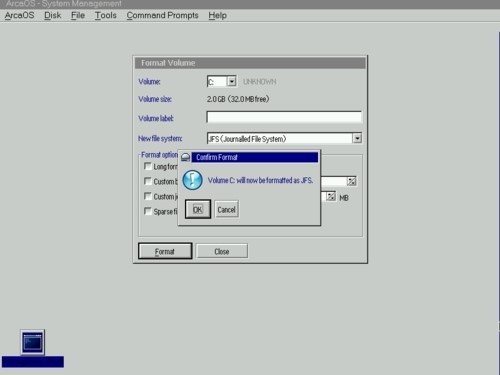Click the 'New file system:' label
This screenshot has width=500, height=375.
point(160,138)
